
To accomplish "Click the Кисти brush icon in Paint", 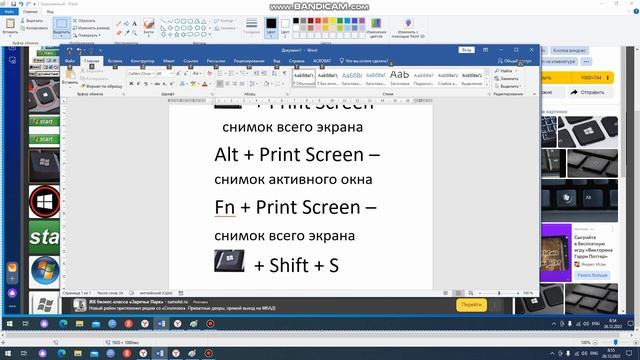I will [x=149, y=23].
